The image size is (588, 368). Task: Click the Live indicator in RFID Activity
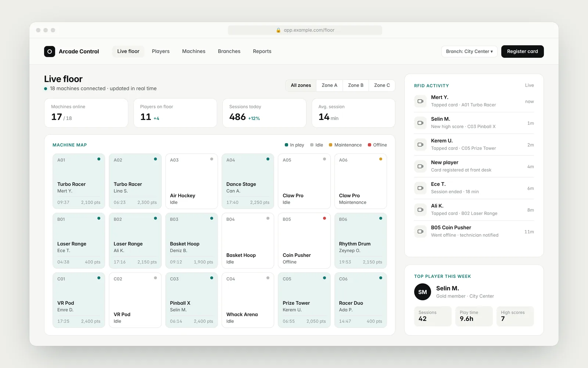pos(529,85)
